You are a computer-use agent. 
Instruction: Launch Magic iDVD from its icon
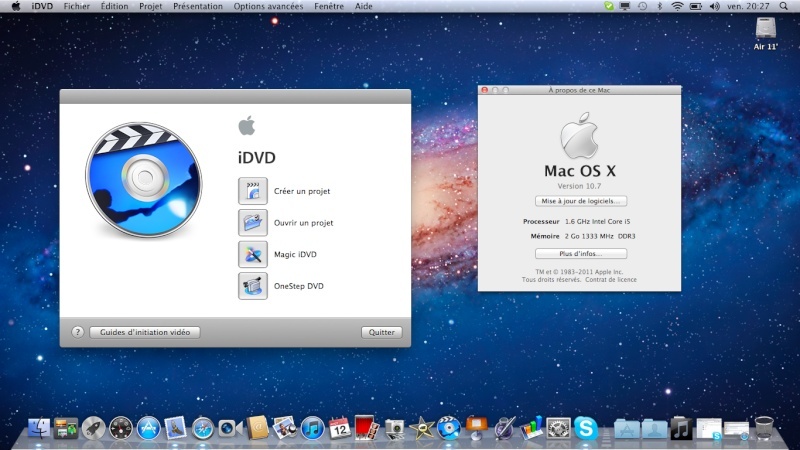point(253,254)
